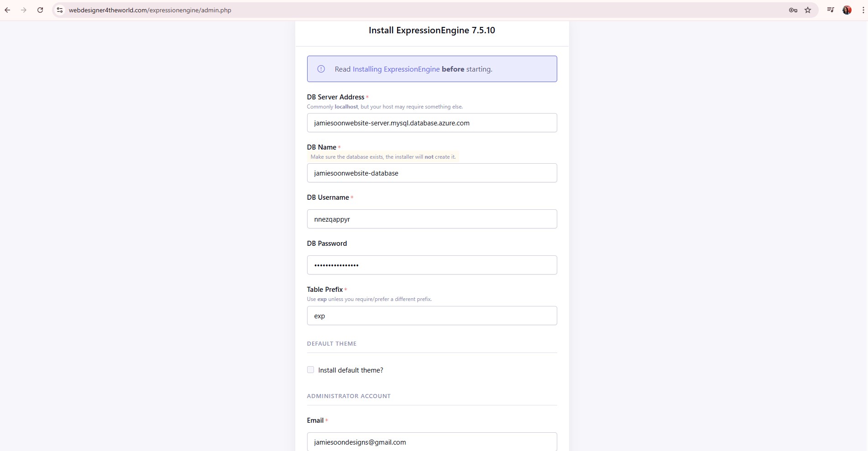Viewport: 868px width, 451px height.
Task: Open site information settings in the address bar
Action: click(x=59, y=10)
